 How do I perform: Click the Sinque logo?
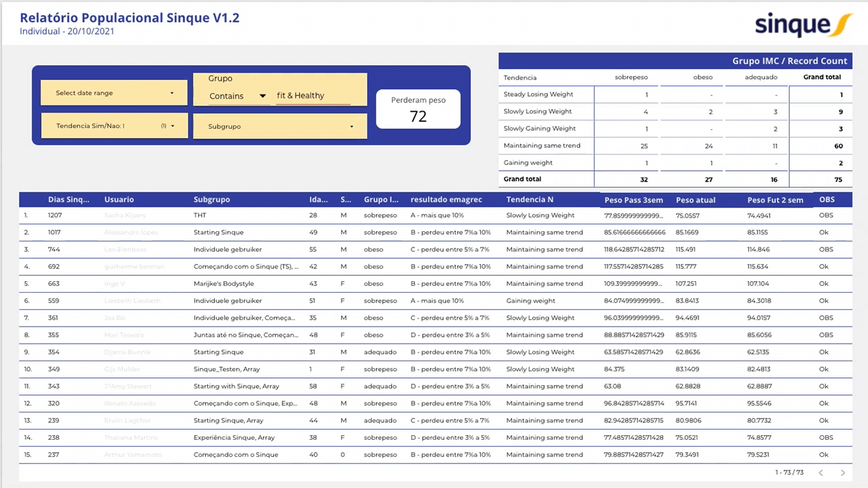[x=804, y=24]
